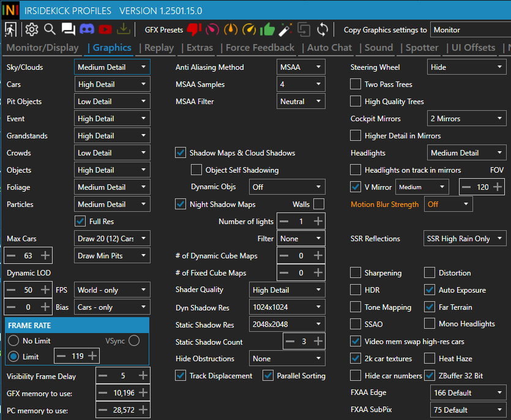Open Cockpit Mirrors dropdown
The height and width of the screenshot is (420, 511).
pyautogui.click(x=467, y=118)
